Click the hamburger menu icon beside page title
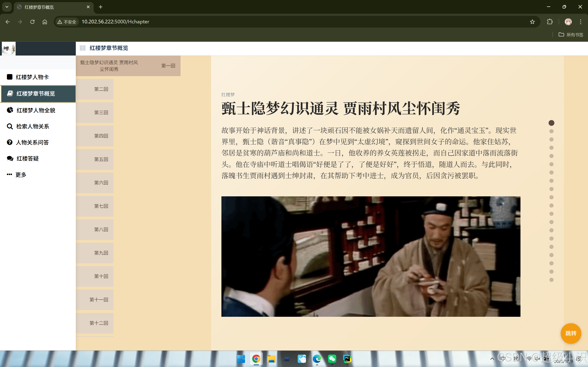This screenshot has width=588, height=367. click(x=82, y=48)
